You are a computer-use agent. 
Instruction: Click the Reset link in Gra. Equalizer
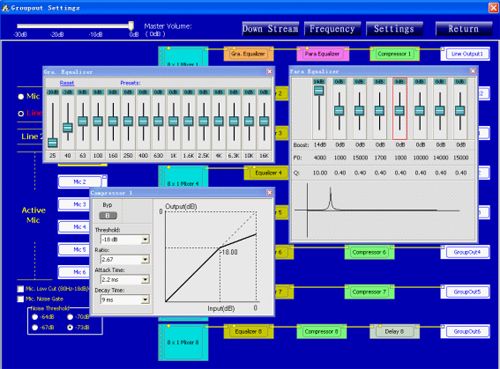(x=67, y=83)
